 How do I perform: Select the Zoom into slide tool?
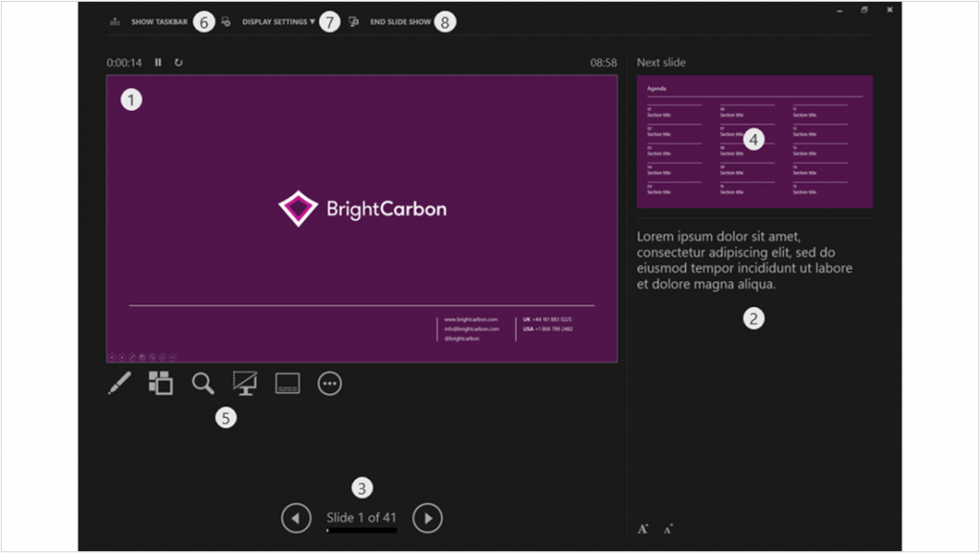click(201, 383)
